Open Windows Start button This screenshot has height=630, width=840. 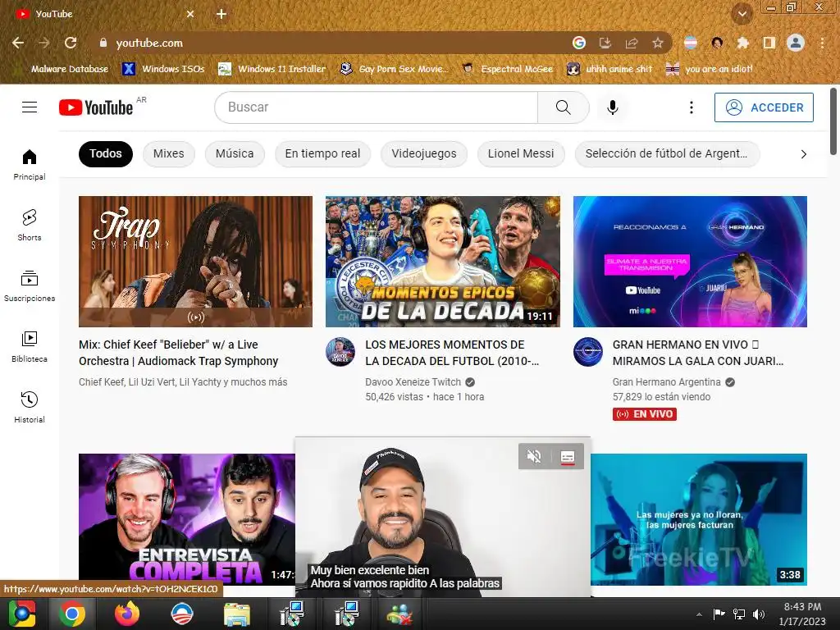[22, 614]
